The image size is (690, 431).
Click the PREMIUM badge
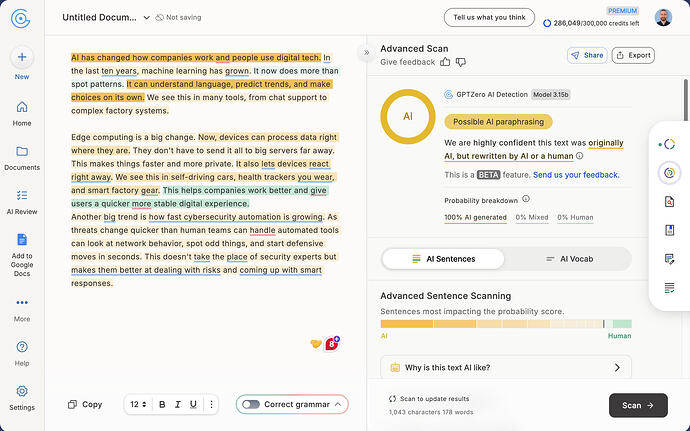click(x=623, y=11)
